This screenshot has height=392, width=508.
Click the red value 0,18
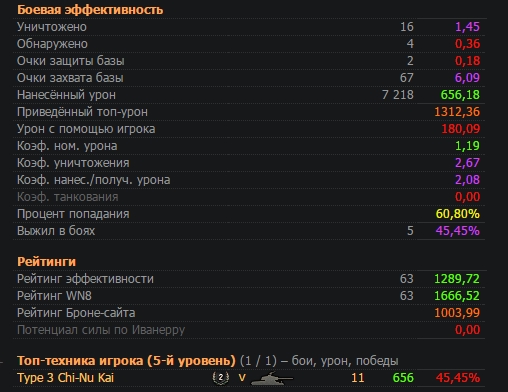coord(467,61)
